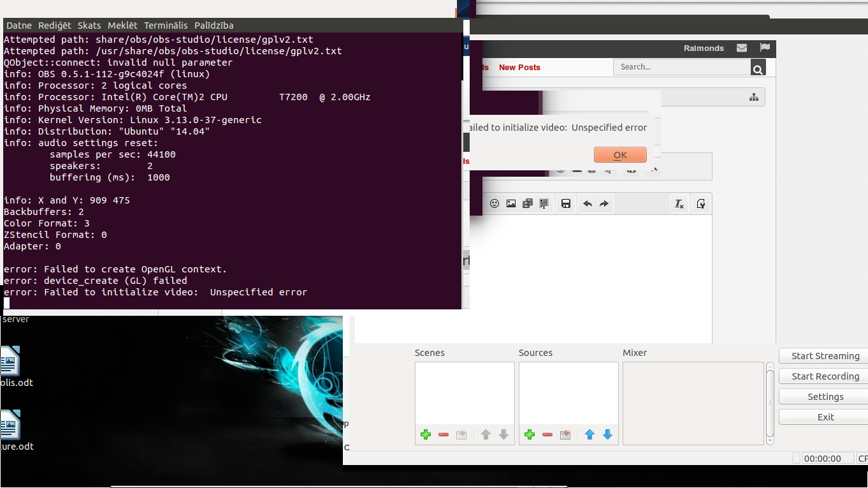Click the '00:00:00' timer in OBS status bar
The width and height of the screenshot is (868, 488).
tap(828, 458)
